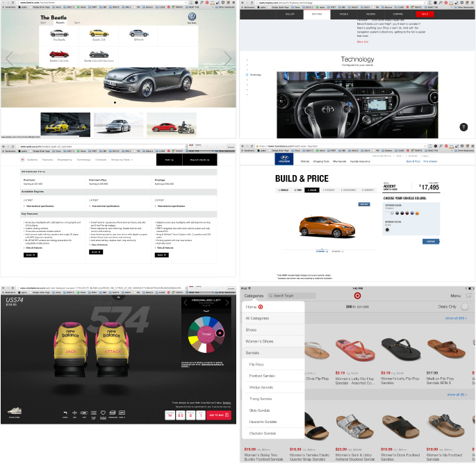
Task: Select the yellow Beetle GSR model icon
Action: click(99, 33)
